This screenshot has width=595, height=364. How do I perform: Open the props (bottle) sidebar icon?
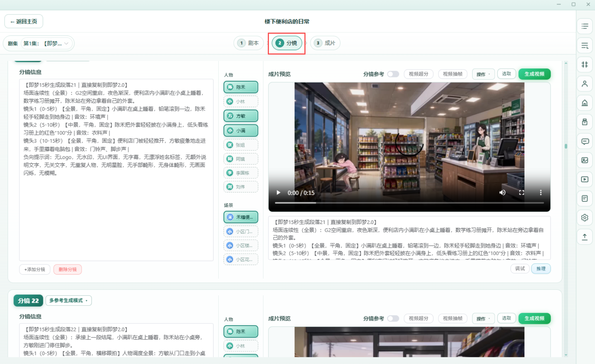(585, 122)
